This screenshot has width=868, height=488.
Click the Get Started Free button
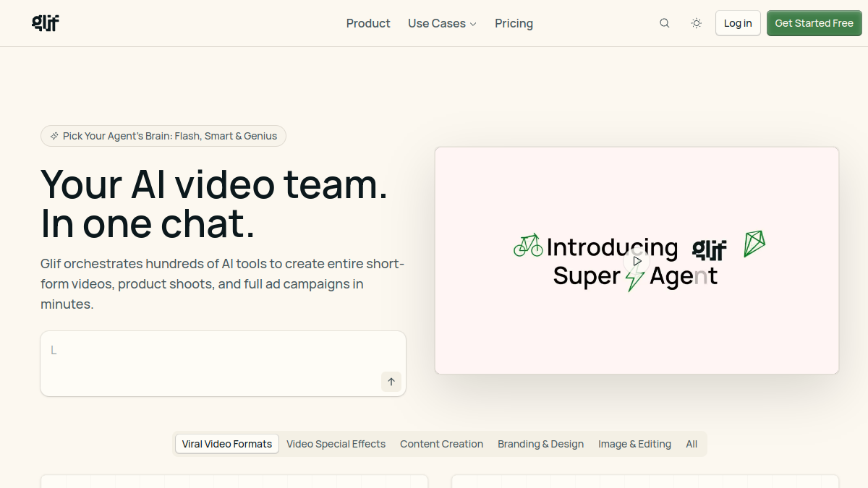(814, 23)
